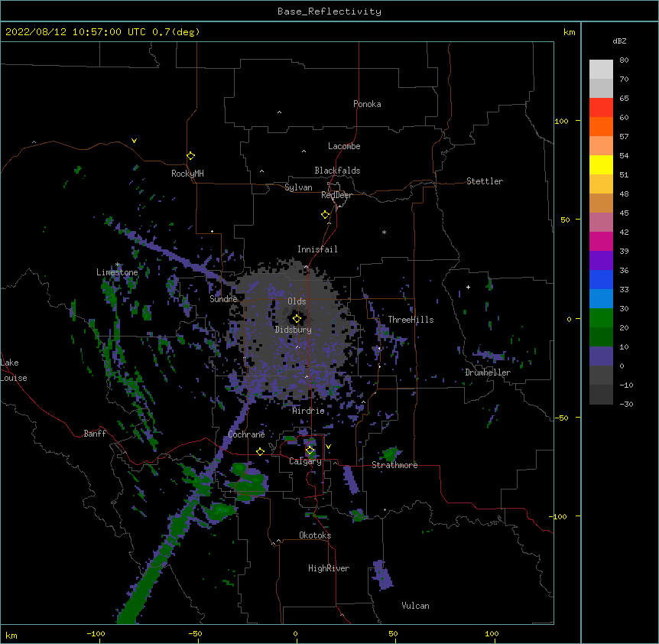Image resolution: width=659 pixels, height=644 pixels.
Task: Click the -100 tick on the bottom axis
Action: tap(96, 633)
